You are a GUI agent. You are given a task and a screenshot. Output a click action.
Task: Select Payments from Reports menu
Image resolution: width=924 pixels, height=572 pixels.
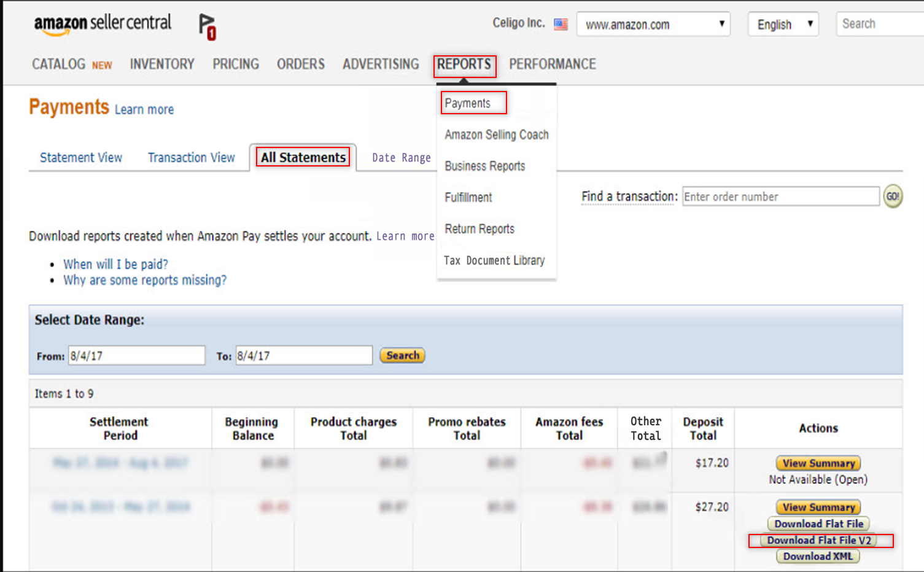coord(468,103)
